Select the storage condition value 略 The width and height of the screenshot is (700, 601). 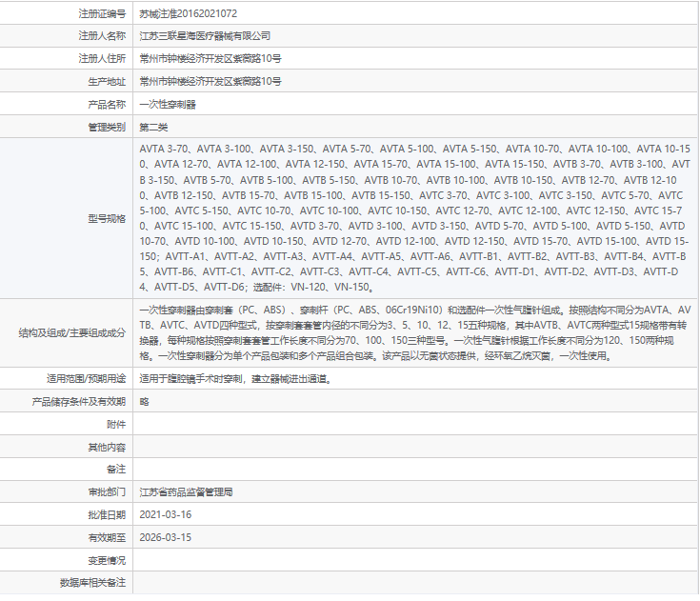click(x=144, y=402)
